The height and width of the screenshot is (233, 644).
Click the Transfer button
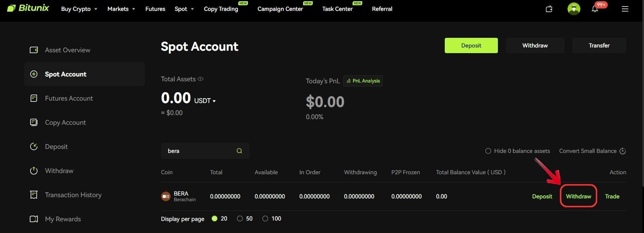coord(599,45)
